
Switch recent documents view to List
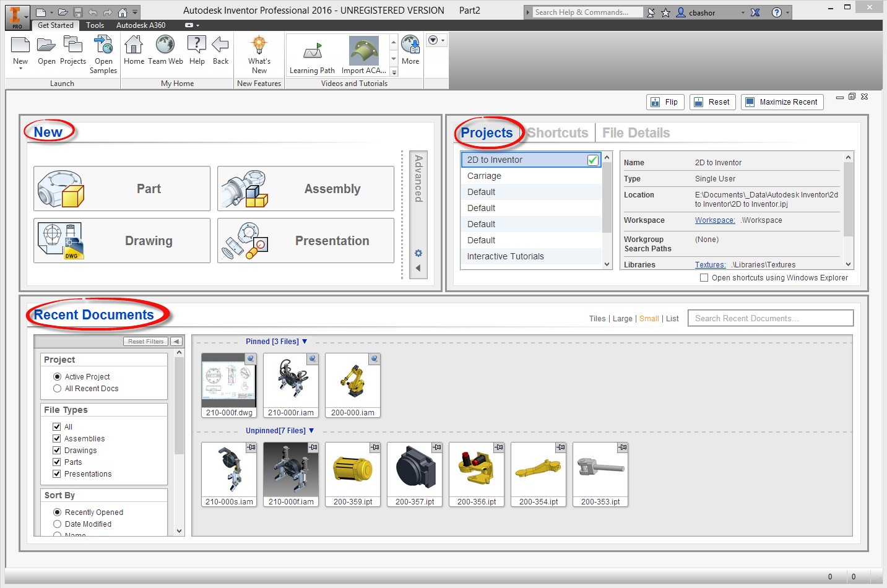coord(672,319)
